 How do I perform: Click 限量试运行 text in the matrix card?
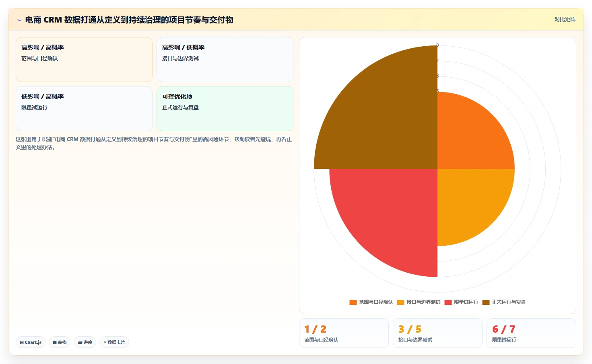[34, 107]
